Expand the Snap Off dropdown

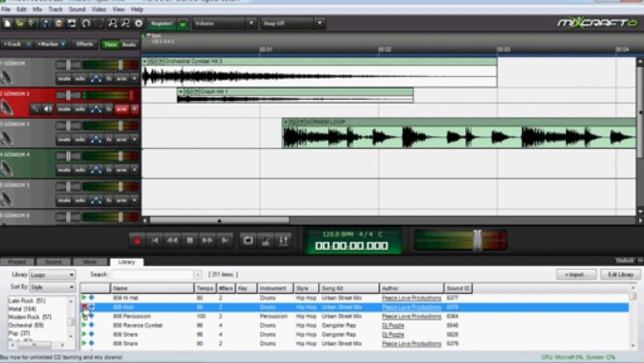pyautogui.click(x=293, y=23)
